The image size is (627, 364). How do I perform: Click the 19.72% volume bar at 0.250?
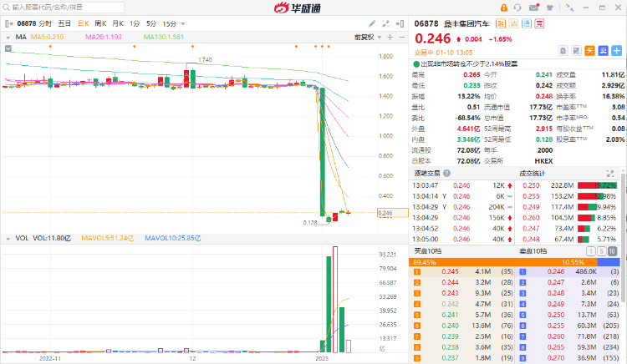pos(598,185)
